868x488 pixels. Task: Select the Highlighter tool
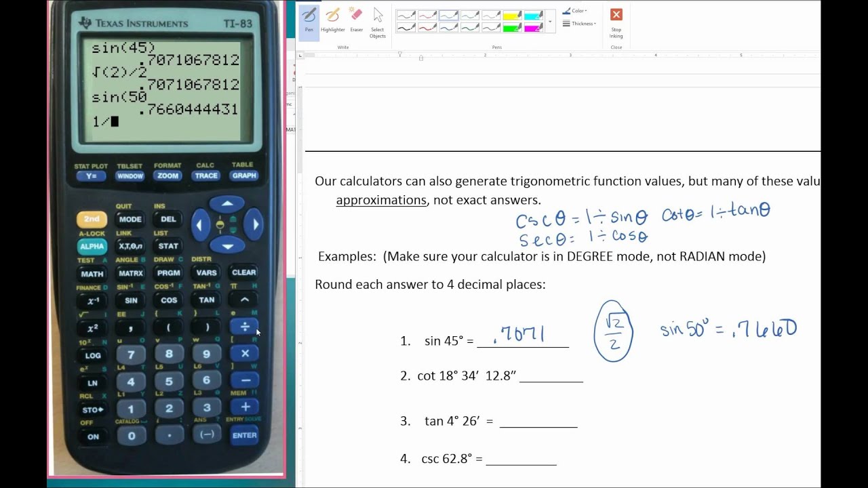pos(333,20)
